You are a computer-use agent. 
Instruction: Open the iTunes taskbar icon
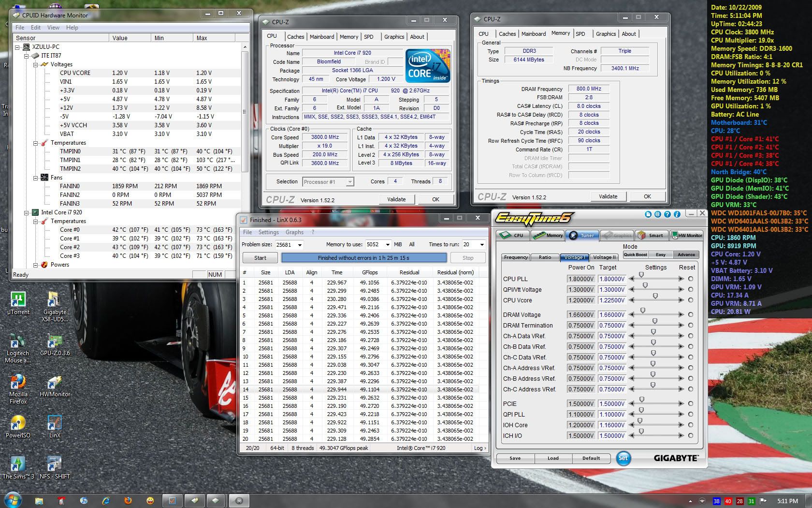click(83, 501)
